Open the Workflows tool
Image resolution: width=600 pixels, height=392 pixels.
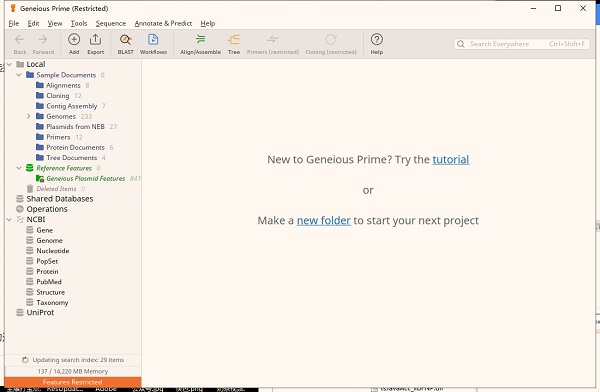pos(153,44)
